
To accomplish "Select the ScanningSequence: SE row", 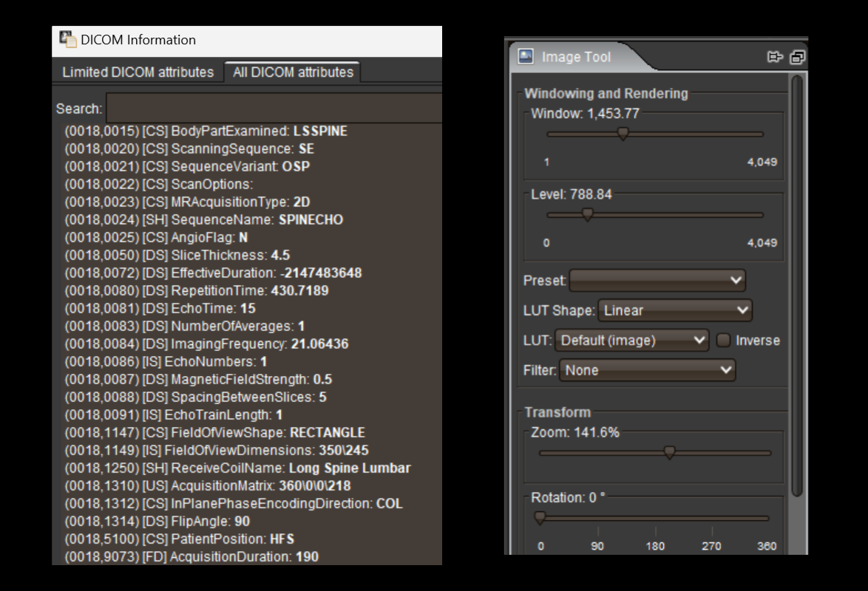I will tap(189, 148).
